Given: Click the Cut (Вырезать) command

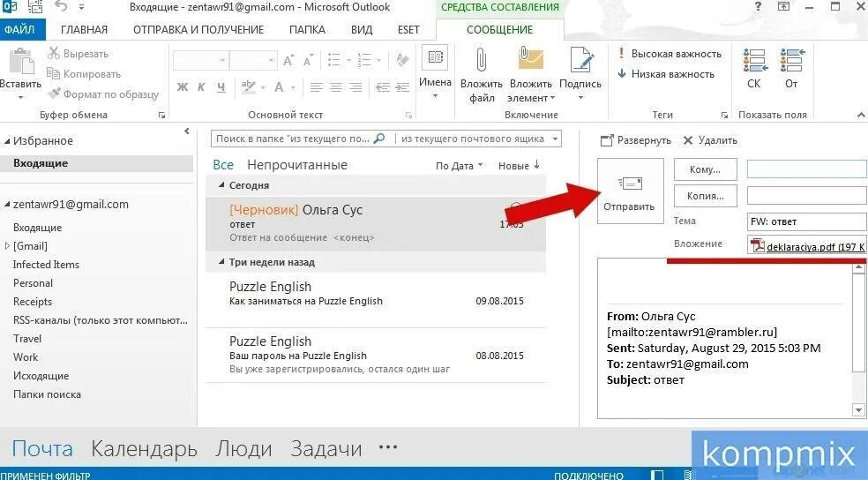Looking at the screenshot, I should coord(78,54).
